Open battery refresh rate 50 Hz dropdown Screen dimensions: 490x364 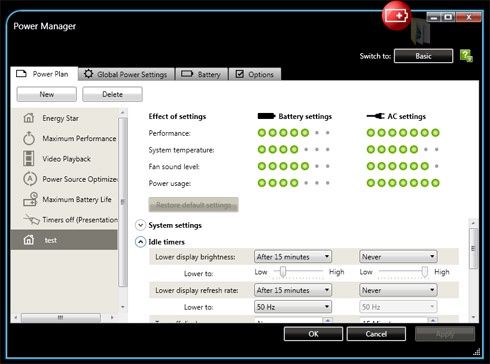pos(293,307)
